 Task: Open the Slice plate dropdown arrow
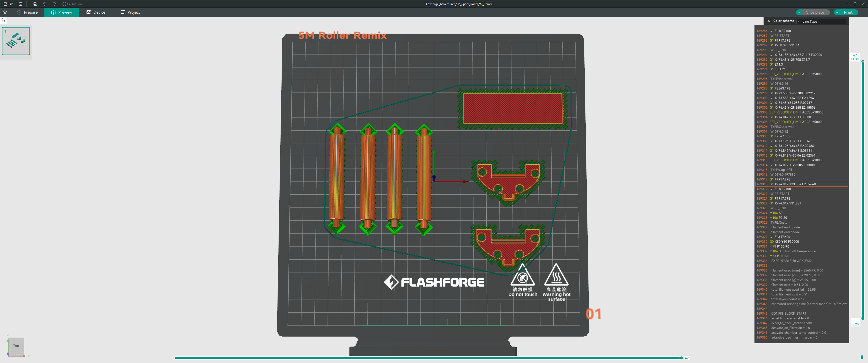[x=799, y=12]
